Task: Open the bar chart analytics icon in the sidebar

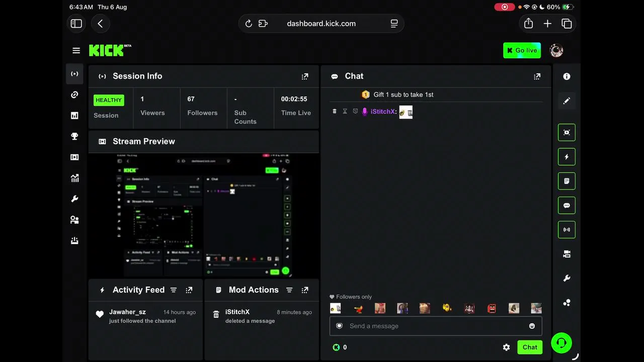Action: [x=74, y=116]
